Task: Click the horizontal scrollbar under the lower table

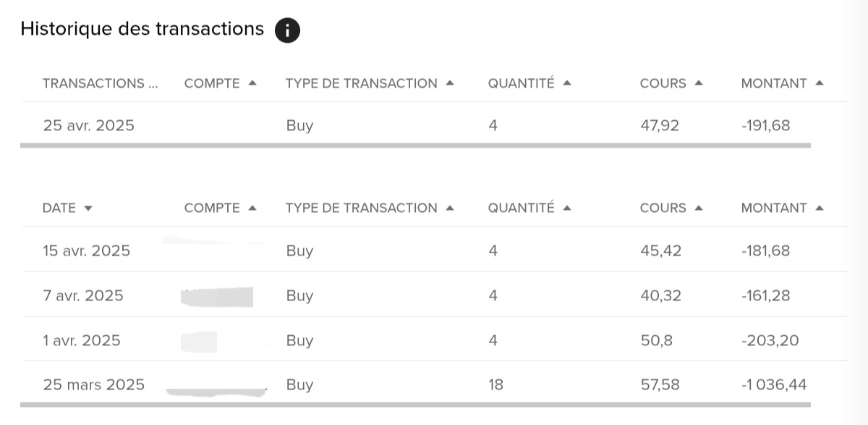Action: click(x=416, y=404)
